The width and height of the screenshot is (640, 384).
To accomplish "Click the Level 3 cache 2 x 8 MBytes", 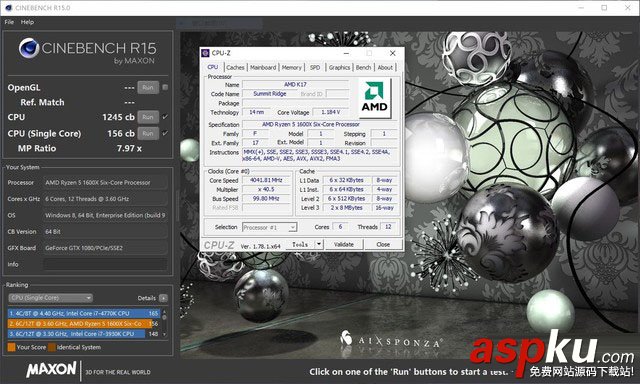I will tap(347, 208).
